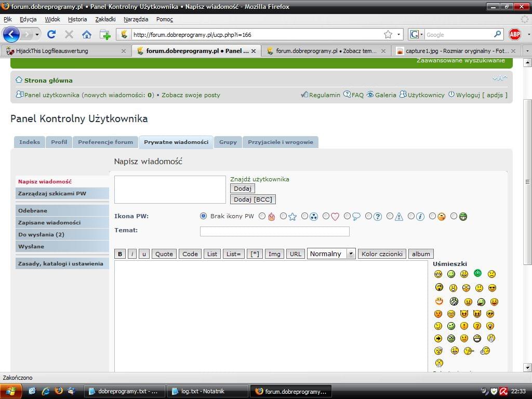Click the new tab plus icon
The width and height of the screenshot is (532, 399).
105,35
